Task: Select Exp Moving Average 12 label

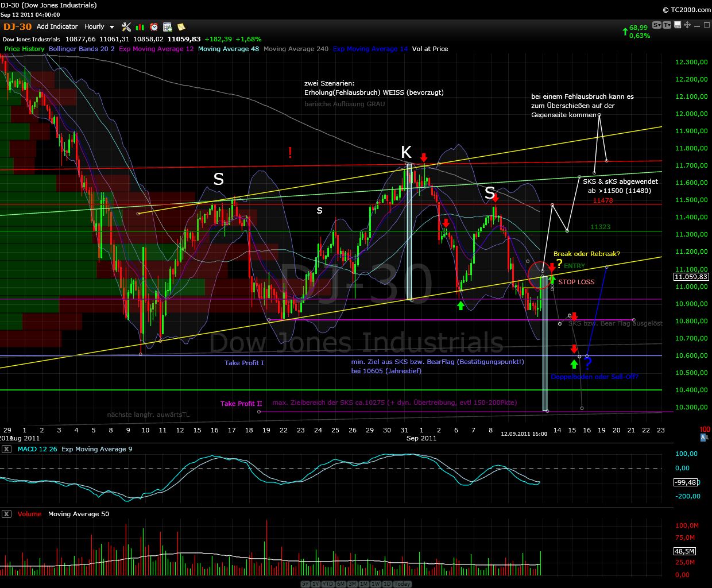Action: coord(156,49)
